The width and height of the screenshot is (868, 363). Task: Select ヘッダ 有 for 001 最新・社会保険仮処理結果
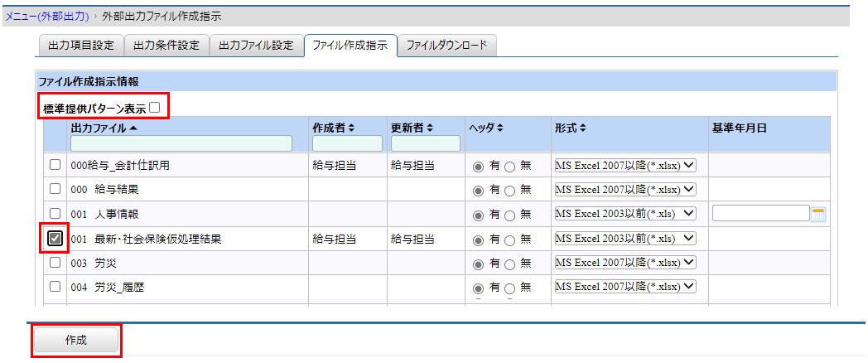coord(478,240)
